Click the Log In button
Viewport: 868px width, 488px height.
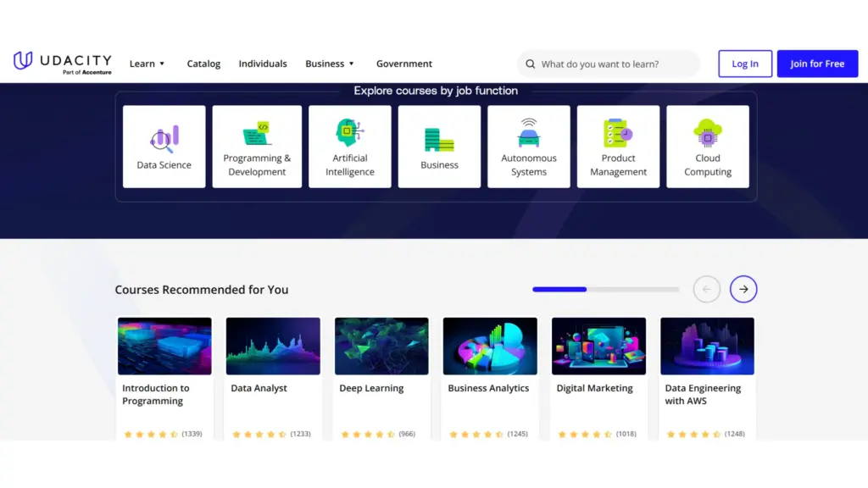[745, 64]
